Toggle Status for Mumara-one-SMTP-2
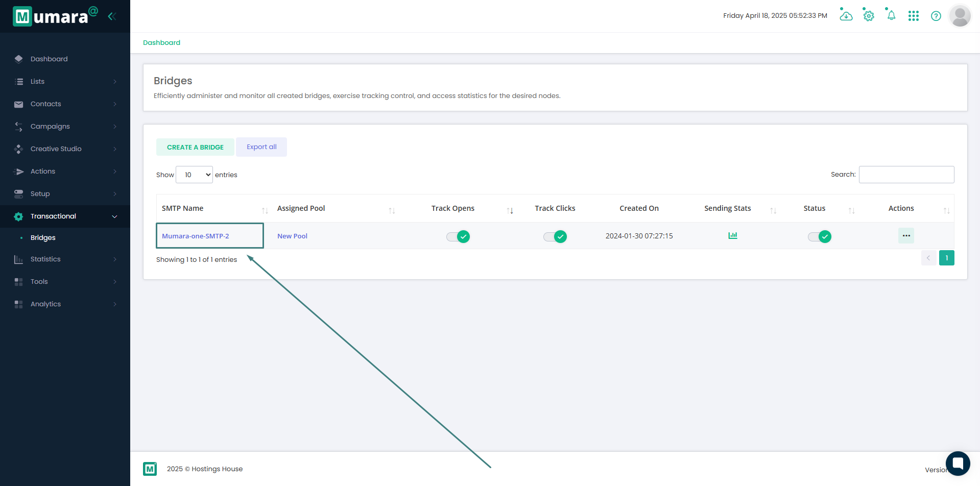Screen dimensions: 980x486 coord(820,236)
